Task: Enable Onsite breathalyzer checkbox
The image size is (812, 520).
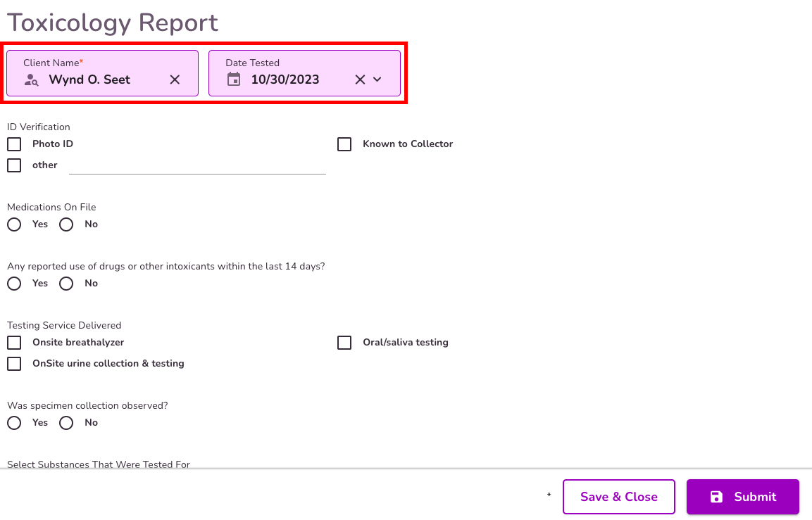Action: point(13,342)
